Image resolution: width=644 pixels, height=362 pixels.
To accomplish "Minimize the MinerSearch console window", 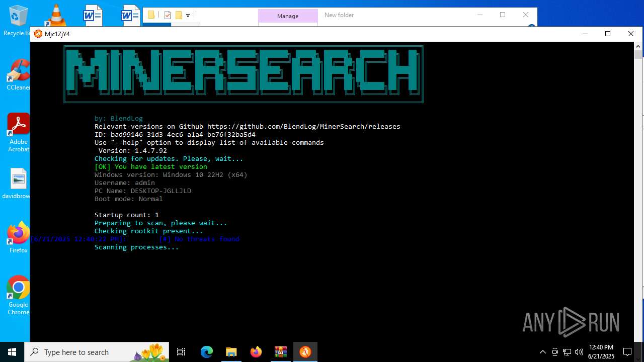I will (585, 34).
